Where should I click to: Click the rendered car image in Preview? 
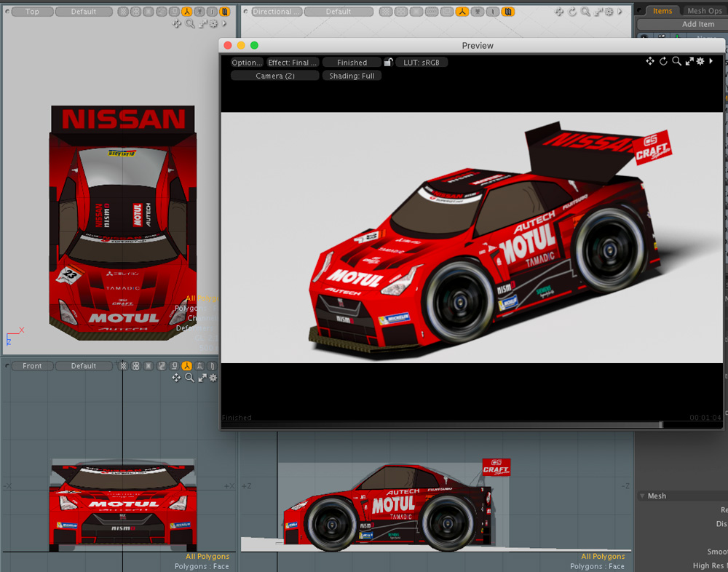pyautogui.click(x=472, y=237)
